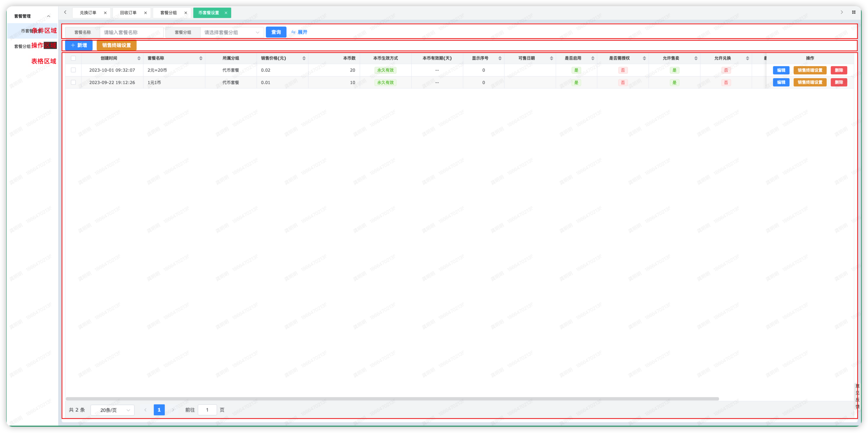The height and width of the screenshot is (433, 868).
Task: Check the row for 1元1币
Action: [x=73, y=82]
